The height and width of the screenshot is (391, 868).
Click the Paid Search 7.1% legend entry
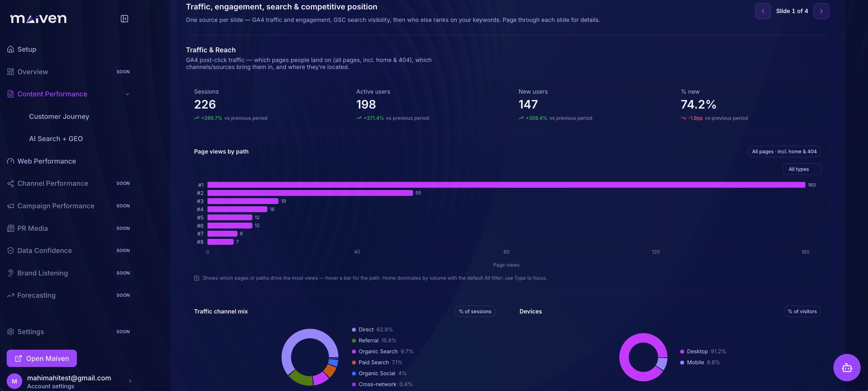pos(377,362)
